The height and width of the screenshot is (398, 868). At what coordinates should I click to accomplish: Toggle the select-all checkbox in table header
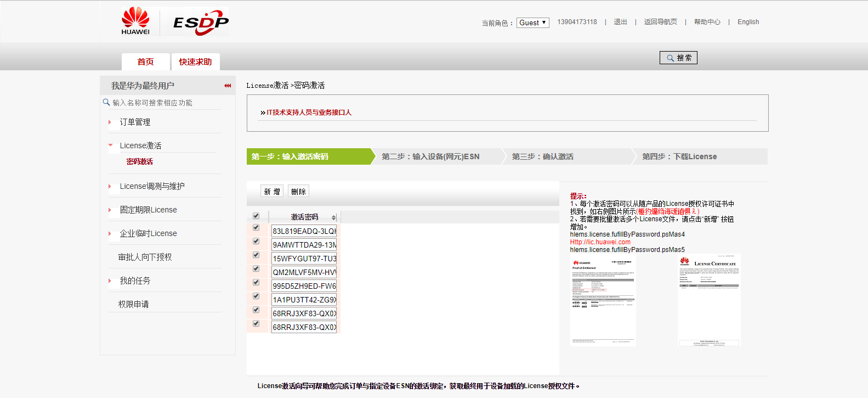point(256,216)
